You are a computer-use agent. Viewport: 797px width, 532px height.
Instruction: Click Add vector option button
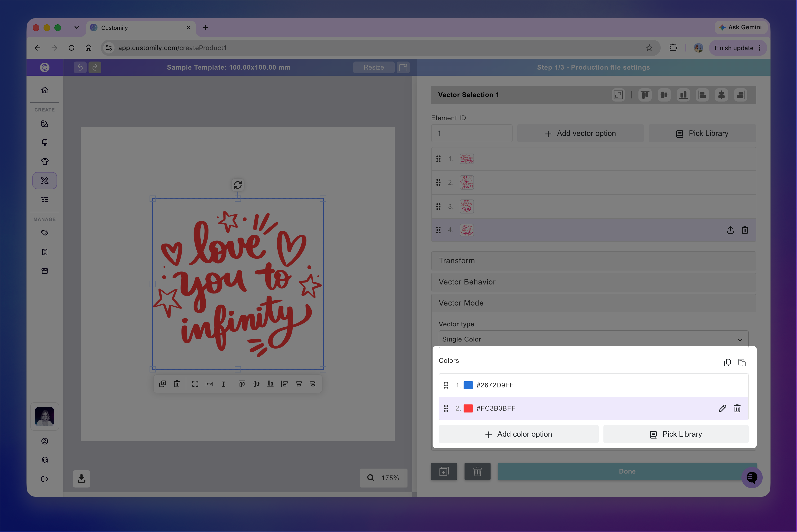click(x=580, y=133)
